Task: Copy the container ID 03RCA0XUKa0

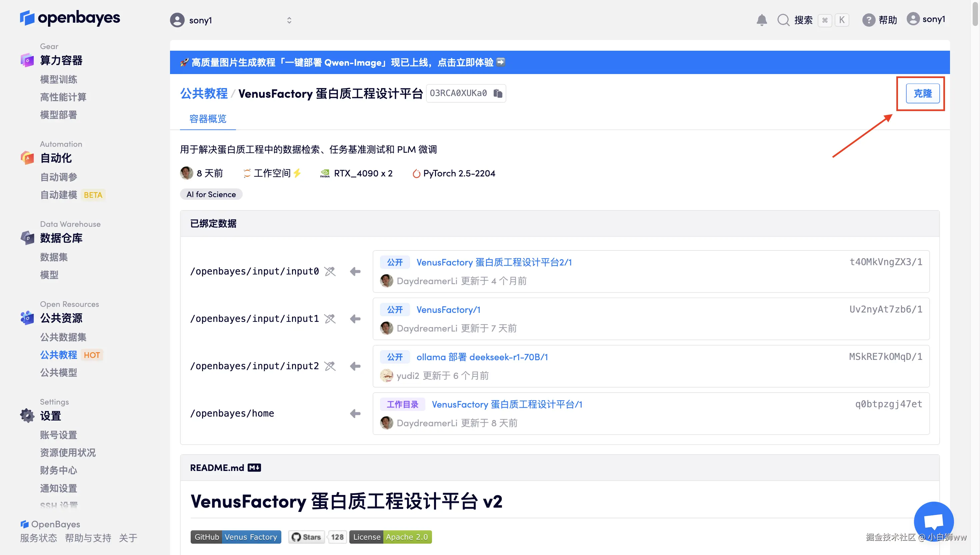Action: (x=498, y=93)
